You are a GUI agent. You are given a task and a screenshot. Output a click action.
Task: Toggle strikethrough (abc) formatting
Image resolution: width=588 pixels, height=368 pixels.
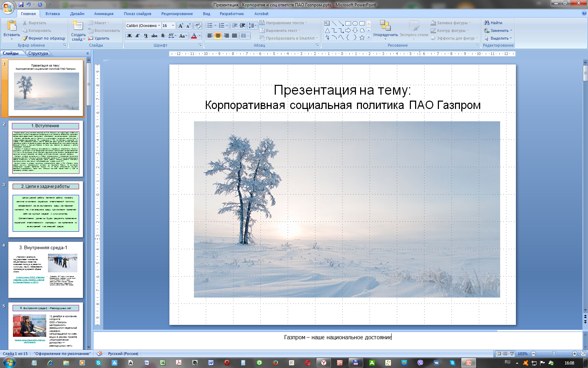(x=154, y=36)
